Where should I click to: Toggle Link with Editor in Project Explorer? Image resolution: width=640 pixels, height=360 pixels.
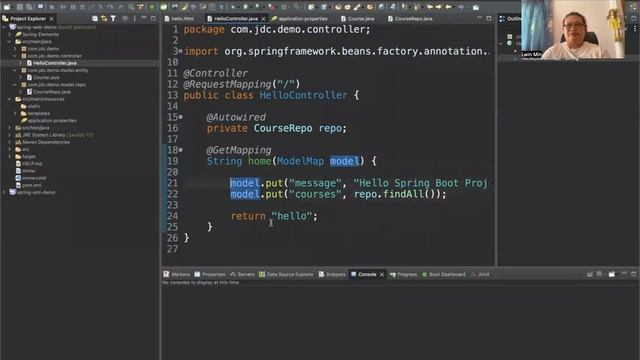(104, 19)
